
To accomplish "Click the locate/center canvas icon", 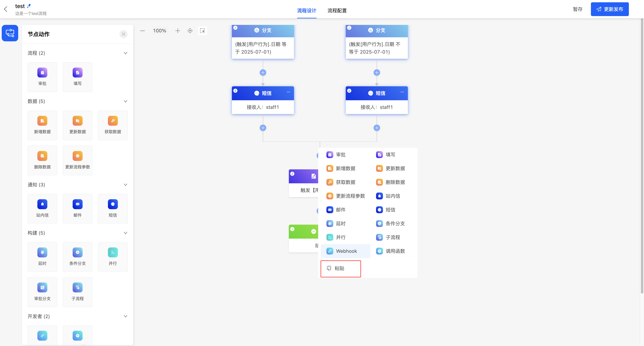I will coord(190,31).
